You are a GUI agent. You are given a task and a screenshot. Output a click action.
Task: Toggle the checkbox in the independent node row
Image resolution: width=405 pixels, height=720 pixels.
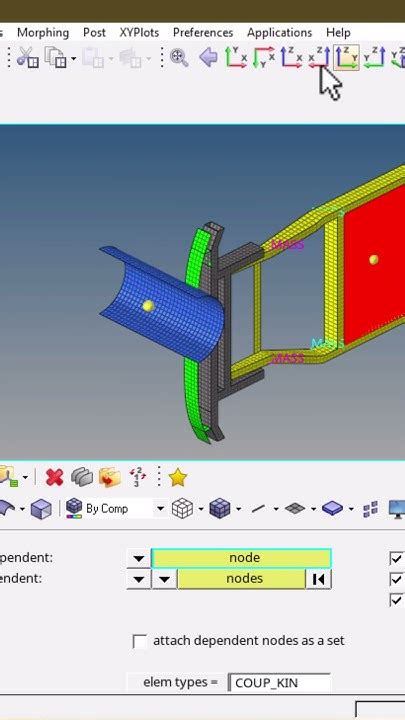396,558
